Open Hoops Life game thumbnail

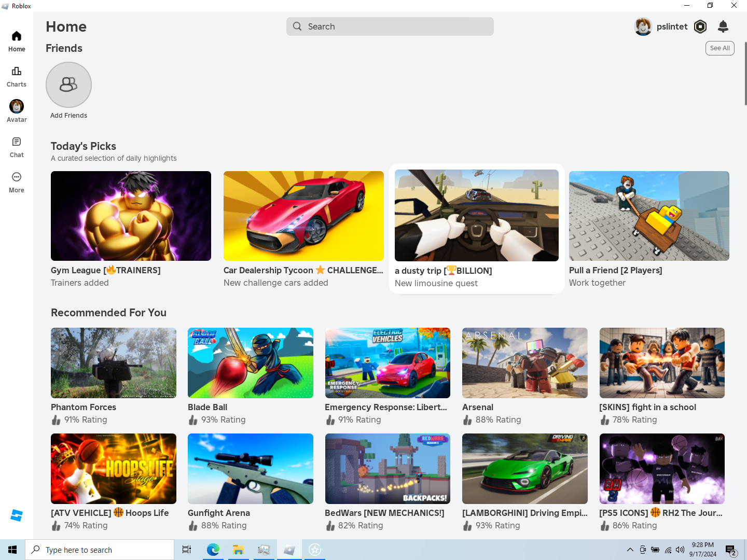click(x=114, y=469)
